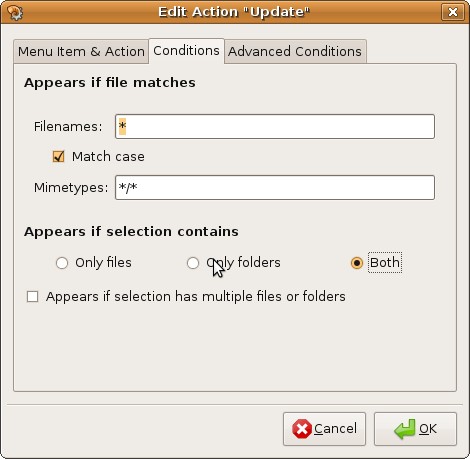470x459 pixels.
Task: Choose the Both radio button
Action: [357, 263]
